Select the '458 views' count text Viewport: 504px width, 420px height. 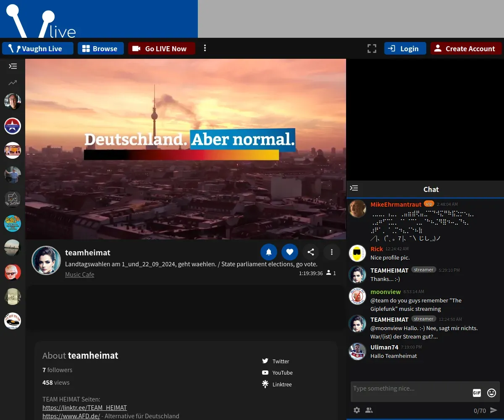tap(56, 383)
